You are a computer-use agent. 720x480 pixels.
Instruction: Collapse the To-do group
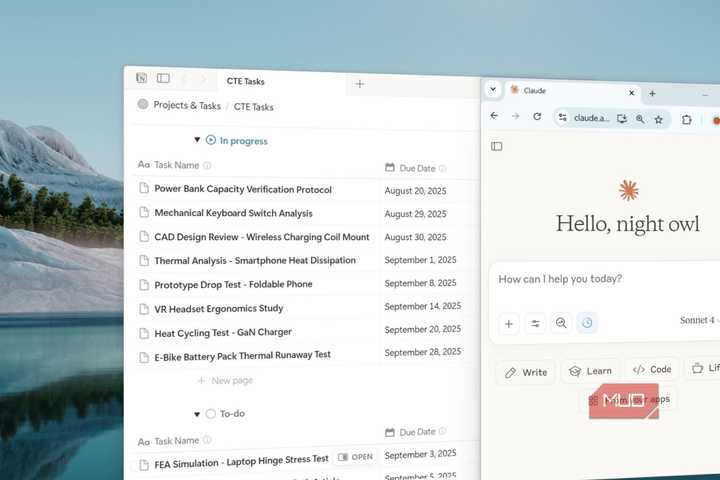click(197, 414)
